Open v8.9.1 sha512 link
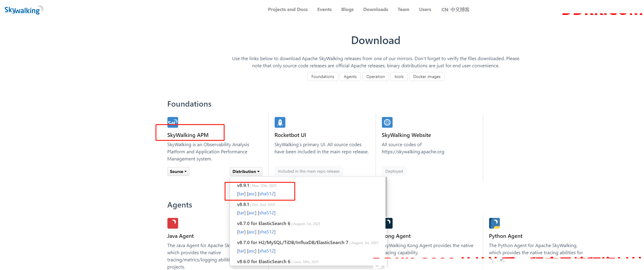This screenshot has height=270, width=644. 267,194
